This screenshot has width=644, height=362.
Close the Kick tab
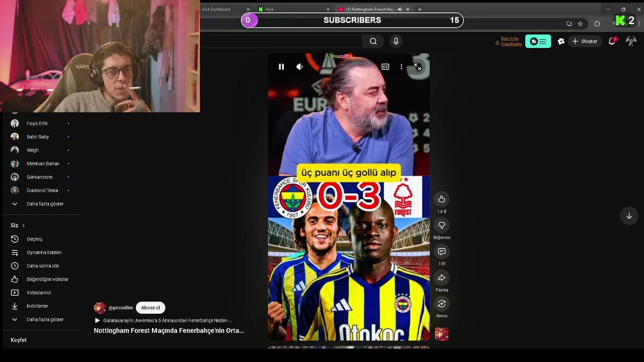point(328,9)
